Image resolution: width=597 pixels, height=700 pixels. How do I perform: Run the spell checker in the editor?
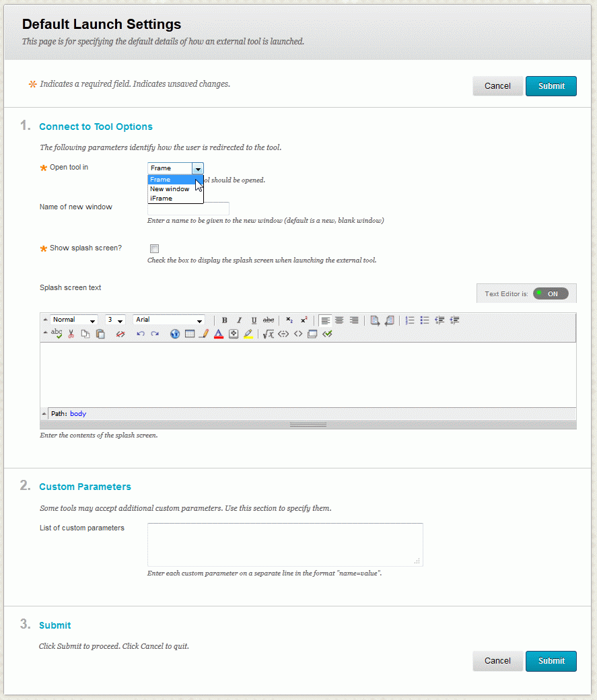57,333
